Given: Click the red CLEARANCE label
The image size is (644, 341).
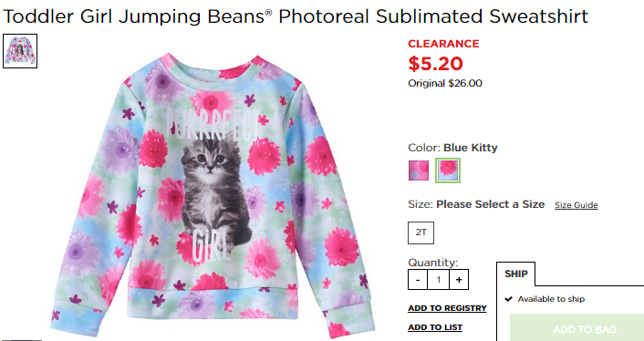Looking at the screenshot, I should [x=443, y=44].
